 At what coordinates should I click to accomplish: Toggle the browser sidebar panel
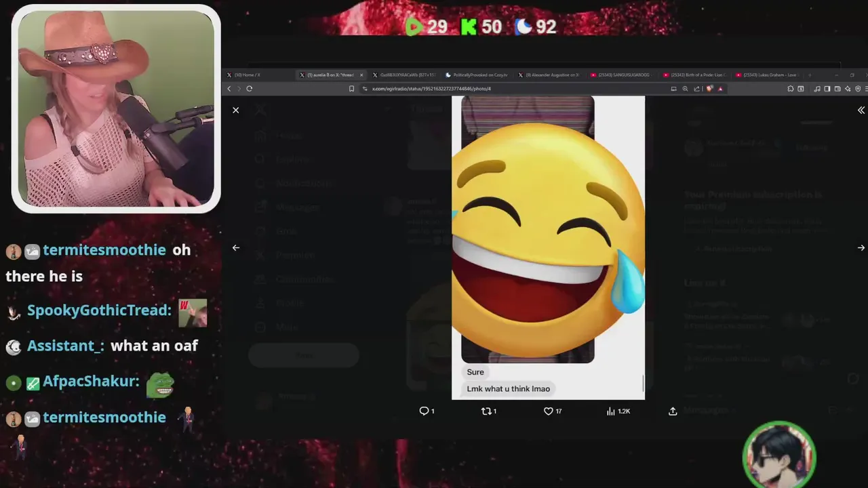coord(827,89)
